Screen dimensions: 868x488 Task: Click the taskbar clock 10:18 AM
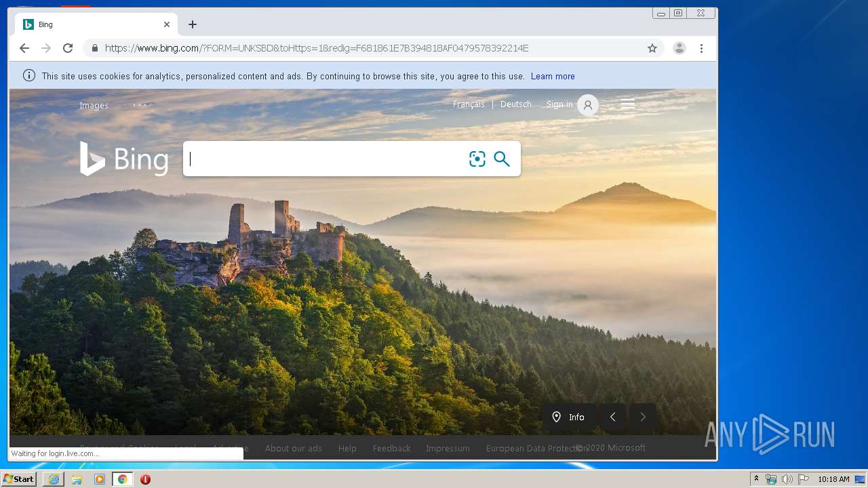click(x=833, y=479)
